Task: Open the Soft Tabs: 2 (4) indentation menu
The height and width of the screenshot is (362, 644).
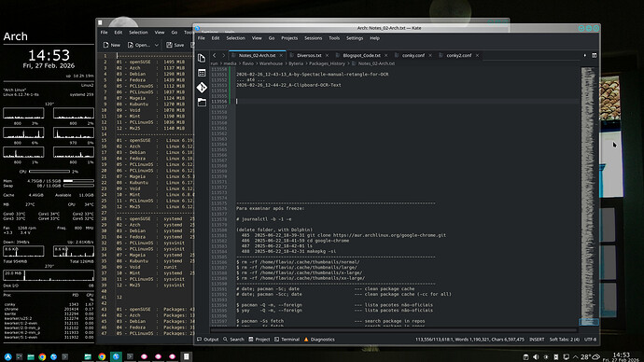Action: point(565,340)
